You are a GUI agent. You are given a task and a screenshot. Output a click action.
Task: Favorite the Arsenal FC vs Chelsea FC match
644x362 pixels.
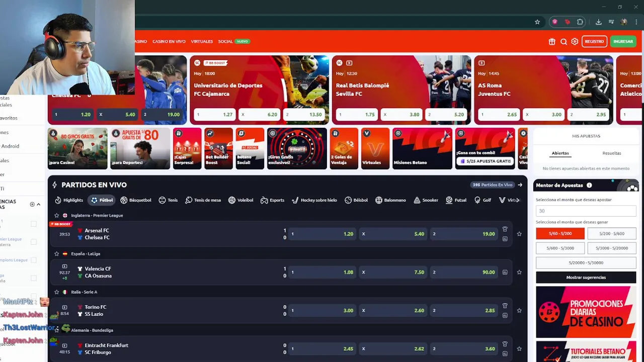tap(519, 234)
